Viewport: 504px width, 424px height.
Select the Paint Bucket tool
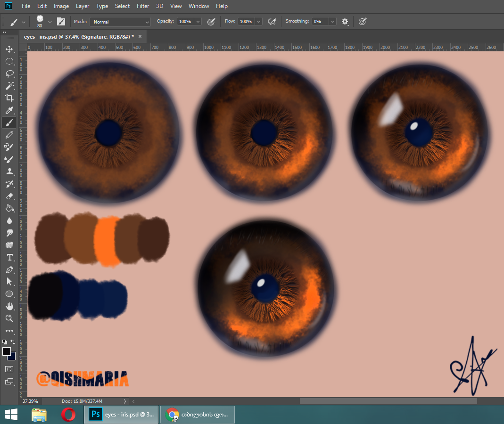[x=9, y=208]
